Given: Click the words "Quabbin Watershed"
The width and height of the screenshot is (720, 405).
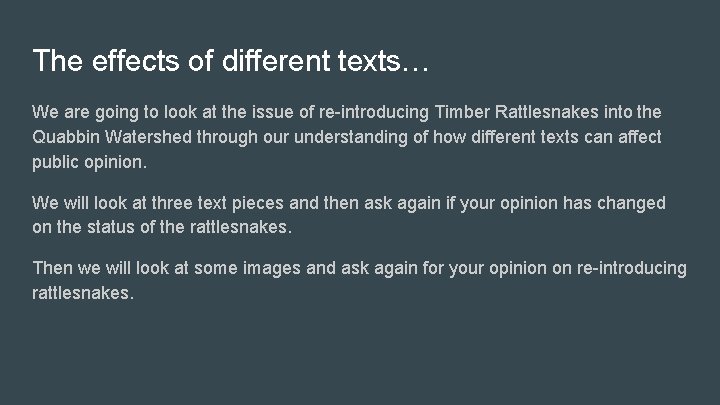Looking at the screenshot, I should point(112,137).
